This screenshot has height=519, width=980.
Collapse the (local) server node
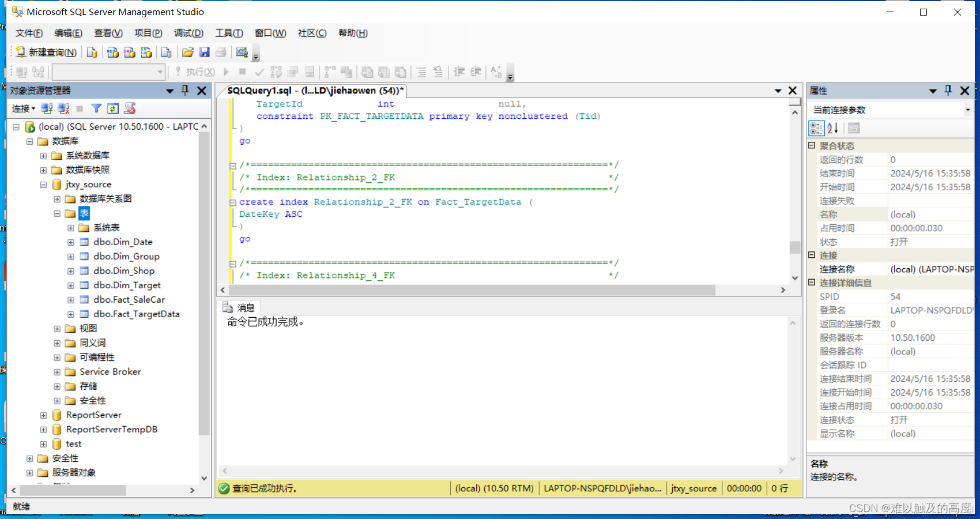(x=16, y=127)
